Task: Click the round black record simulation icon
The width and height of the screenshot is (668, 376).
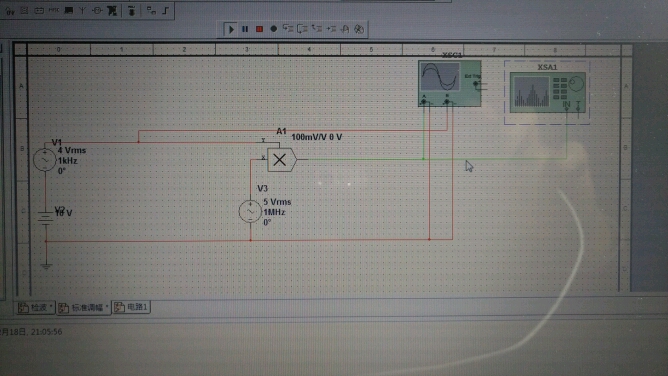Action: click(x=274, y=29)
